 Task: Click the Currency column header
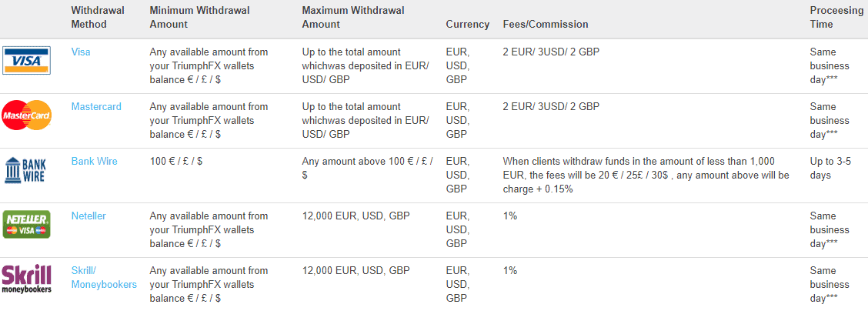468,25
